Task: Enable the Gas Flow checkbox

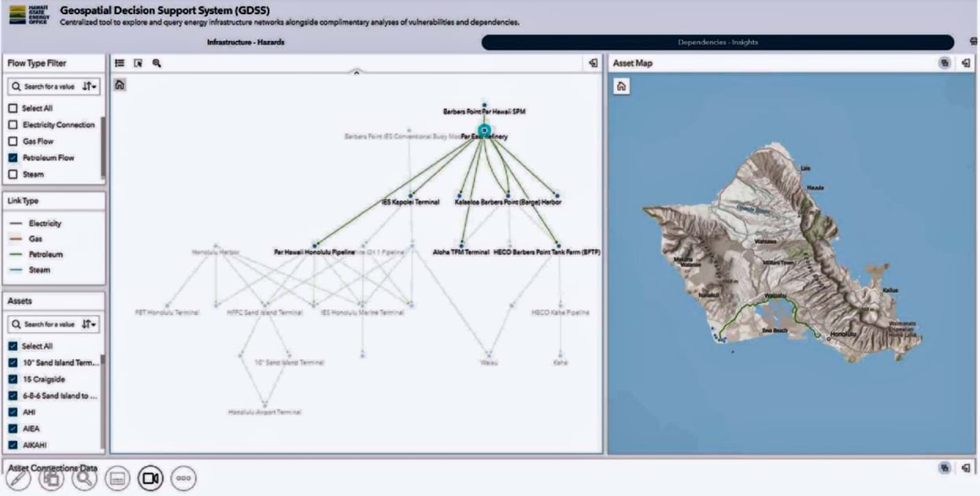Action: (13, 142)
